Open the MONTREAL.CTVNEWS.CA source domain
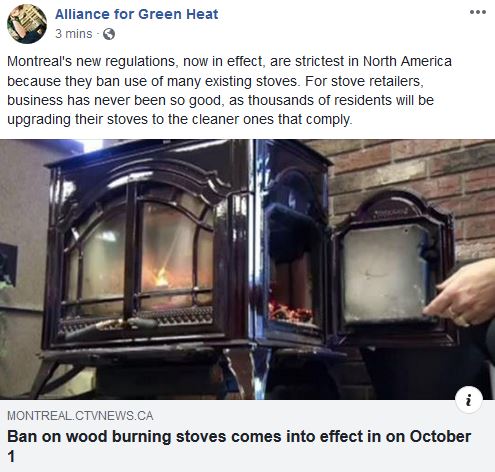Image resolution: width=495 pixels, height=472 pixels. coord(80,416)
